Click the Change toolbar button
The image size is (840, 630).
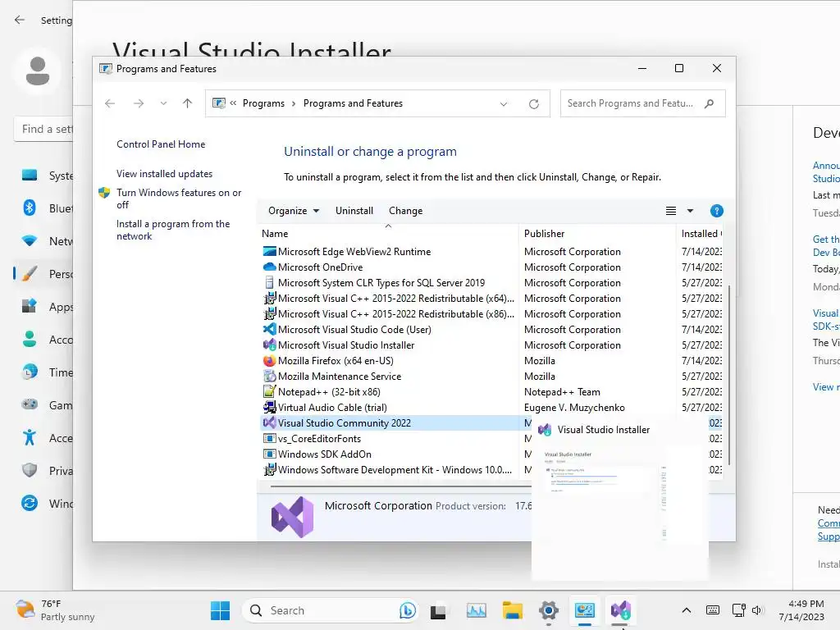click(x=405, y=211)
